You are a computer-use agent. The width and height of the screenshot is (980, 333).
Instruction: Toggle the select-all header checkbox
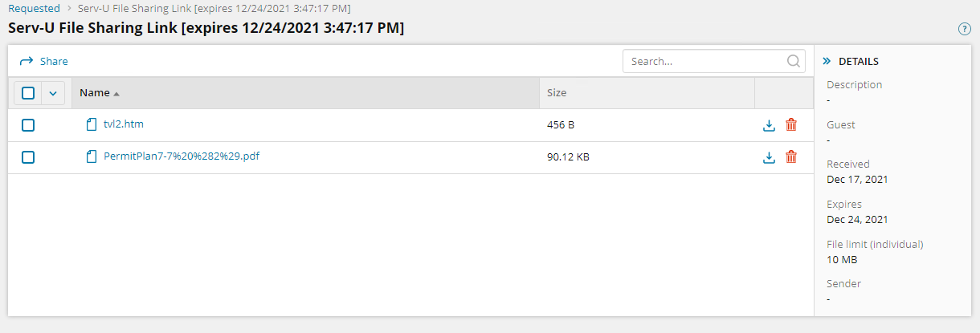pos(28,93)
